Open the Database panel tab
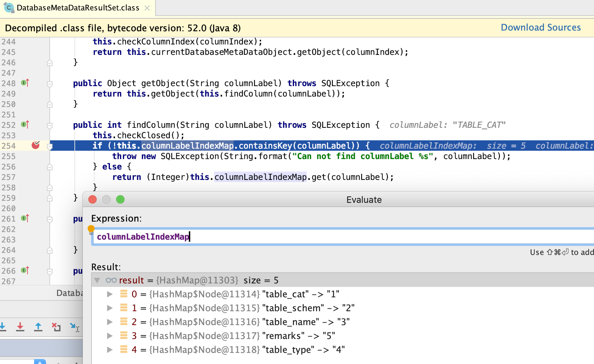This screenshot has width=594, height=364. [70, 293]
